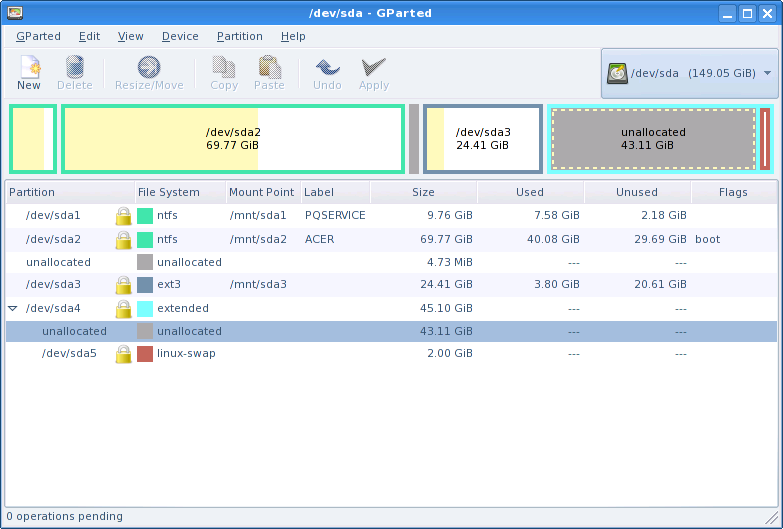The width and height of the screenshot is (783, 529).
Task: Open the Partition menu
Action: (x=240, y=36)
